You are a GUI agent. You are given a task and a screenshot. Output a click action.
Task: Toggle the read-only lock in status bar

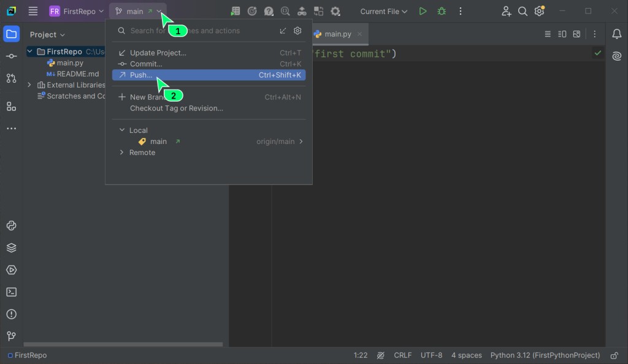[615, 355]
